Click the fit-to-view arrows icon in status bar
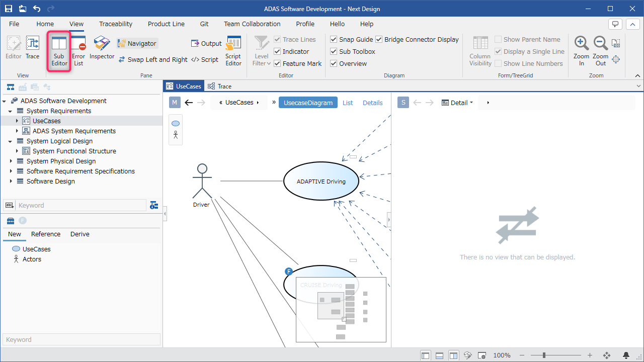Screen dimensions: 644x362 pyautogui.click(x=607, y=355)
